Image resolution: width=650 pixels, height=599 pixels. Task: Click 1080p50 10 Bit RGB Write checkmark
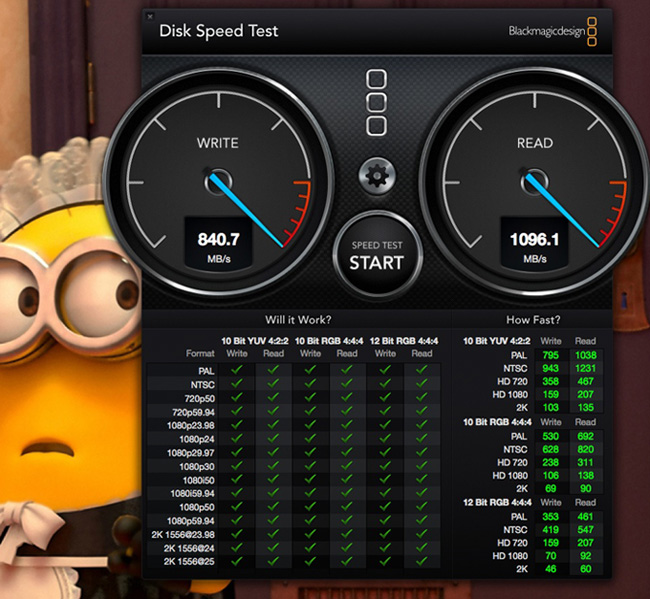pyautogui.click(x=310, y=506)
